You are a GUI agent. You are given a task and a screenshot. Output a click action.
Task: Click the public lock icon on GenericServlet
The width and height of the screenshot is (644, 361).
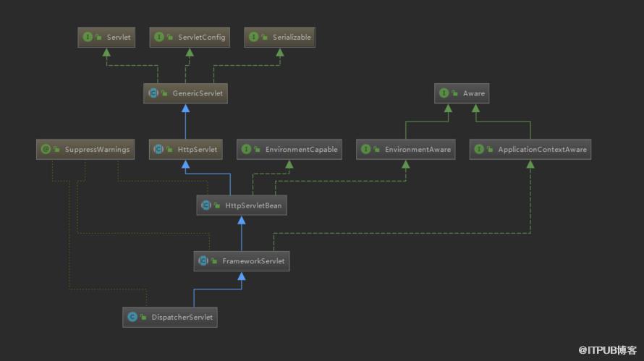coord(164,93)
